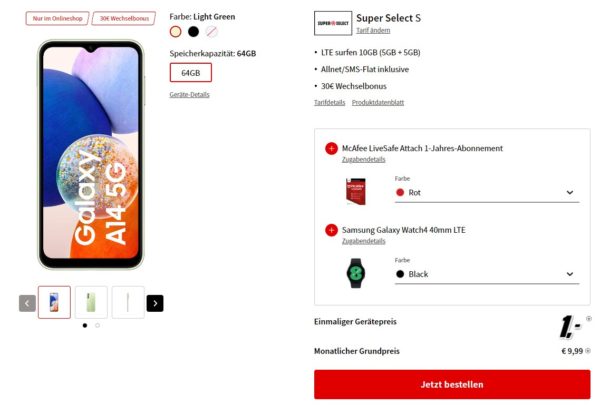Click the 30€ Wechselbonus badge
This screenshot has width=600, height=405.
(x=124, y=18)
